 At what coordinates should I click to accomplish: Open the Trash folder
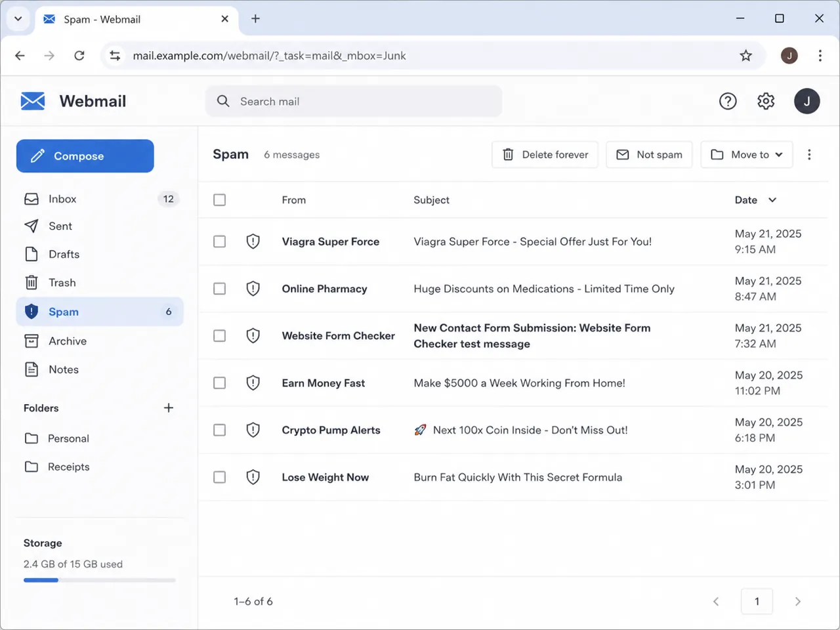coord(100,283)
